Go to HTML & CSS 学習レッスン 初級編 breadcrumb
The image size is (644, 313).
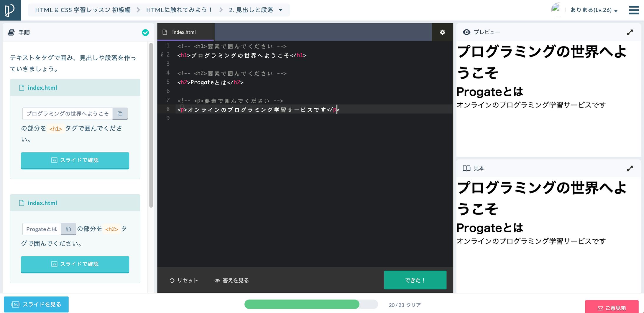(83, 10)
